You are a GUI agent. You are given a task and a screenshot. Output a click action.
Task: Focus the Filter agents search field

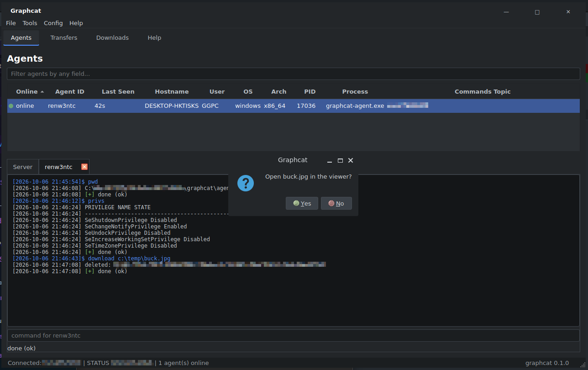294,74
